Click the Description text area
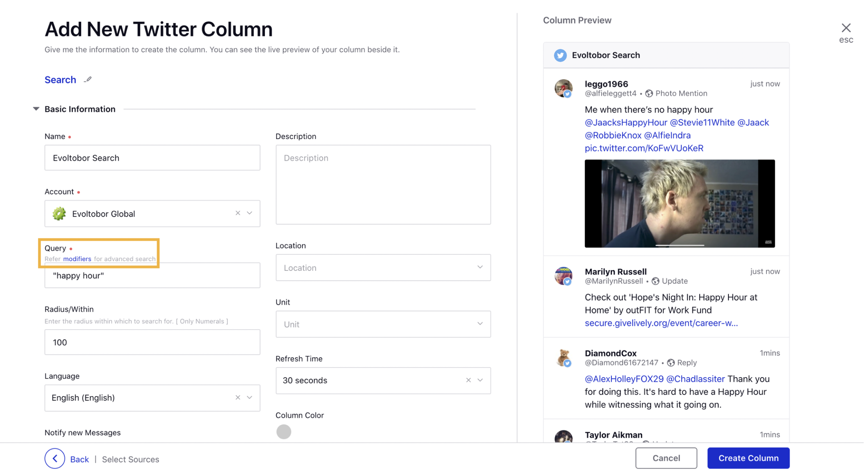This screenshot has height=476, width=868. [x=383, y=184]
